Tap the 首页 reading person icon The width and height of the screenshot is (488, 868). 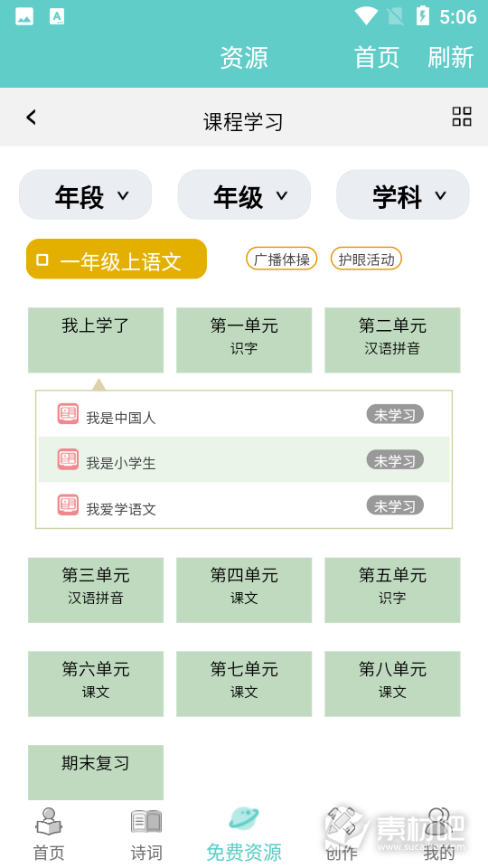tap(49, 822)
